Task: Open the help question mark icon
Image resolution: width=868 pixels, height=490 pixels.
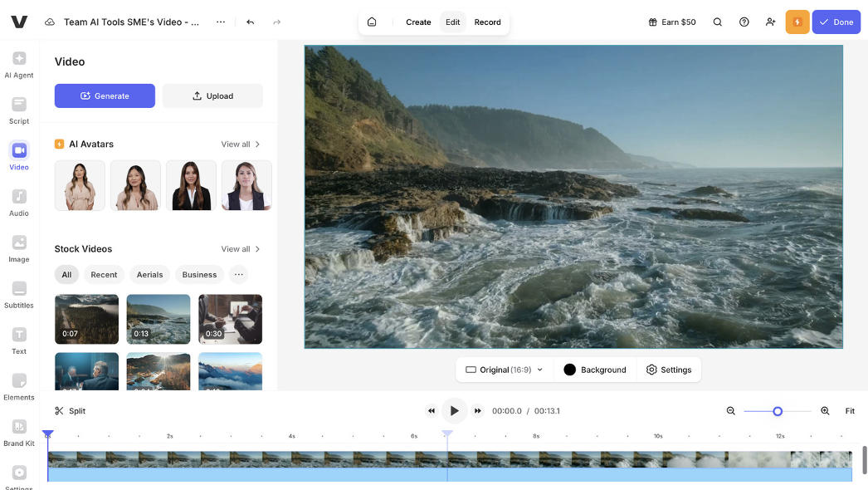Action: 744,22
